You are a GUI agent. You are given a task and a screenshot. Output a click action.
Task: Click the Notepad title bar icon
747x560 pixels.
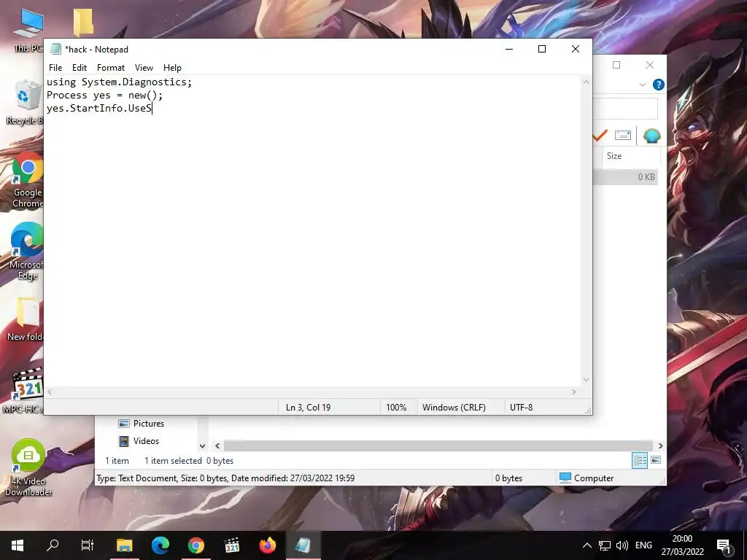click(55, 49)
